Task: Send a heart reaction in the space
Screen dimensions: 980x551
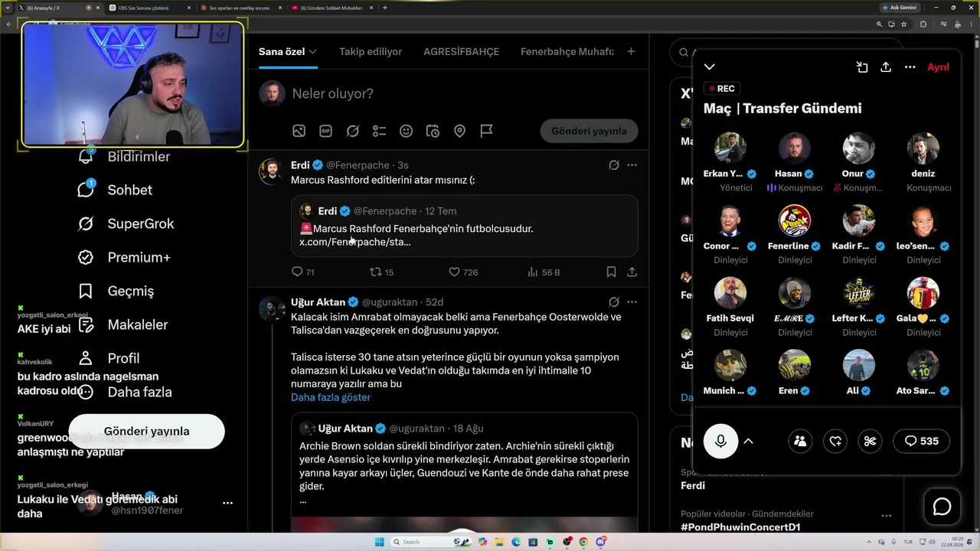Action: (835, 441)
